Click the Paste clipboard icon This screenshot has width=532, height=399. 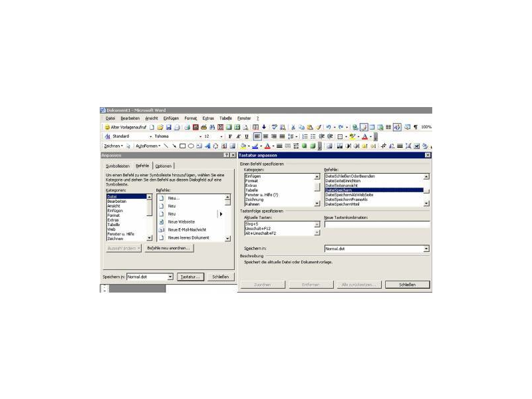click(x=310, y=127)
